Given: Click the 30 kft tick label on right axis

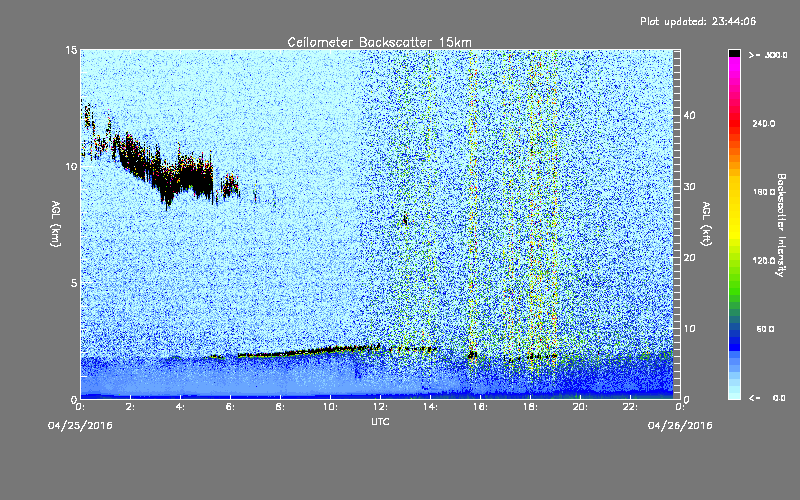Looking at the screenshot, I should point(689,186).
